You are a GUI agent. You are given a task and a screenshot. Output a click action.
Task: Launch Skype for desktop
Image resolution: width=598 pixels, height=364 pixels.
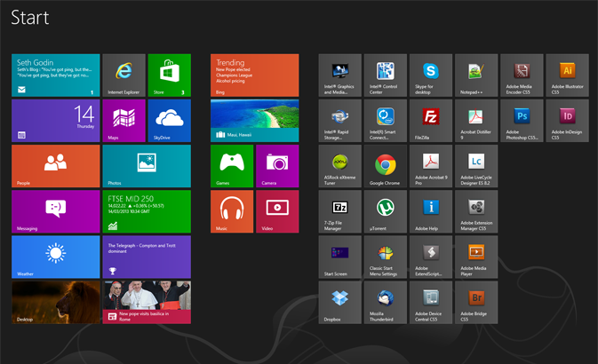pyautogui.click(x=431, y=75)
